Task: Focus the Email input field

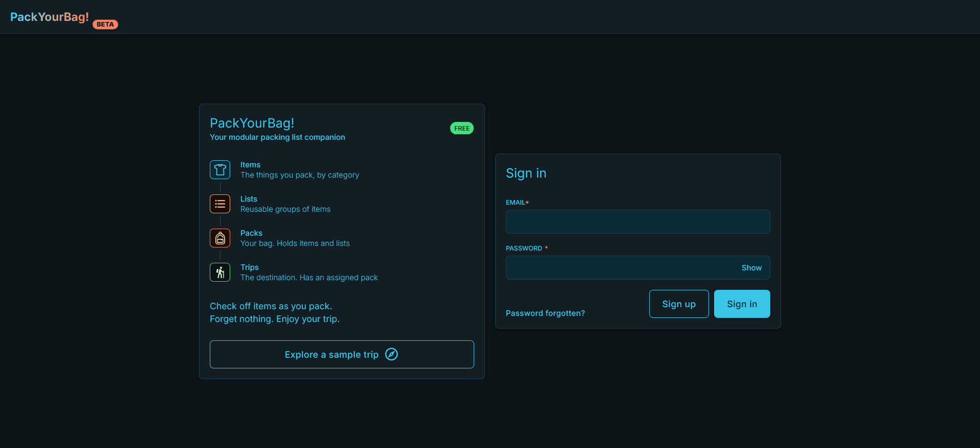Action: tap(638, 222)
